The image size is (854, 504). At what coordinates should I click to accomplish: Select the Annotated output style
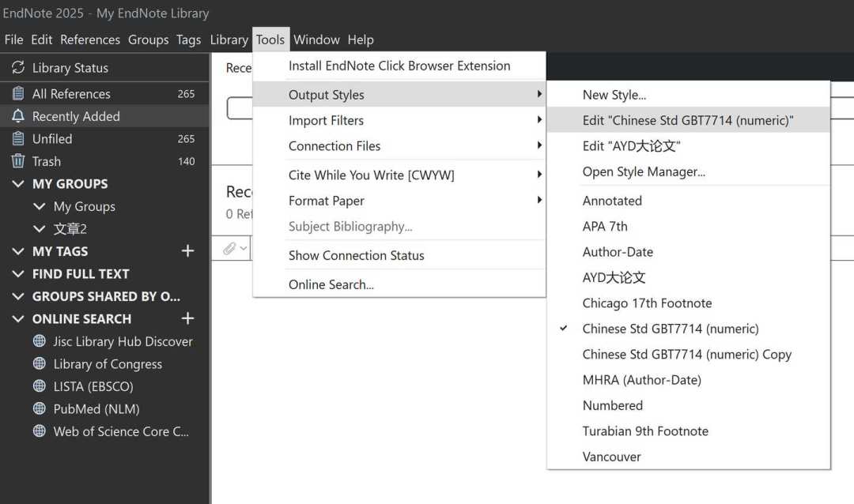(x=689, y=201)
